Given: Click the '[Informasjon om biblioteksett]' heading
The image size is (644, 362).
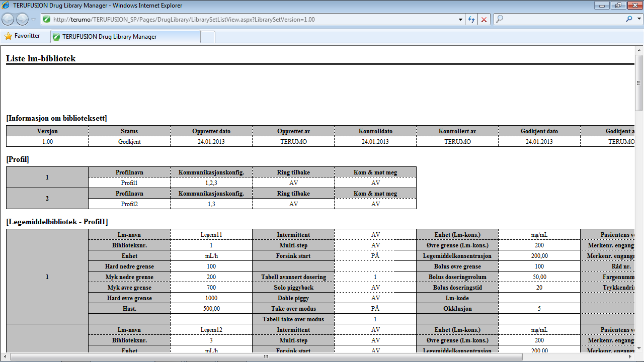Looking at the screenshot, I should 56,119.
